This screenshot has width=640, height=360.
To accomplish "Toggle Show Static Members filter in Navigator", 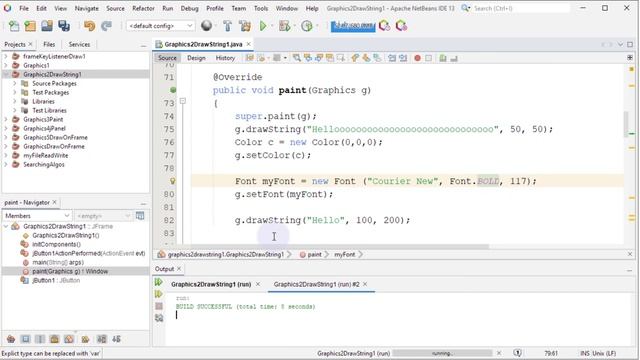I will [40, 339].
